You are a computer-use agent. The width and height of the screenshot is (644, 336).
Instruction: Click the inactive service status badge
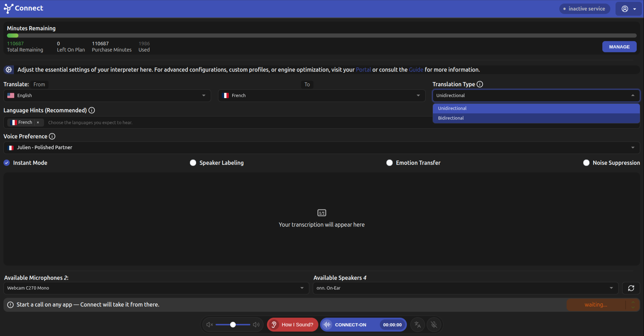coord(585,9)
